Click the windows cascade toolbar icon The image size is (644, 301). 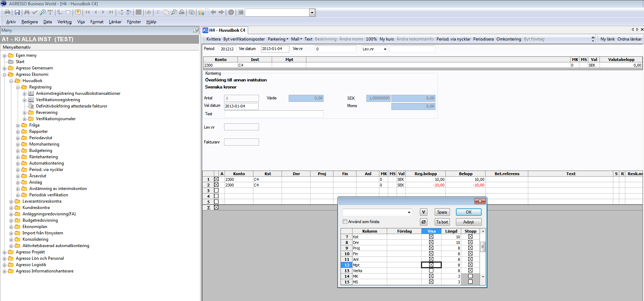(192, 12)
